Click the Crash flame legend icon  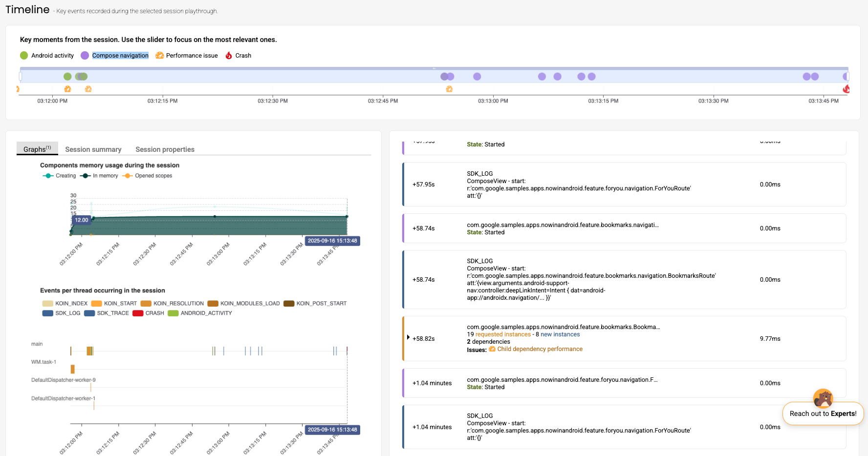pos(229,56)
